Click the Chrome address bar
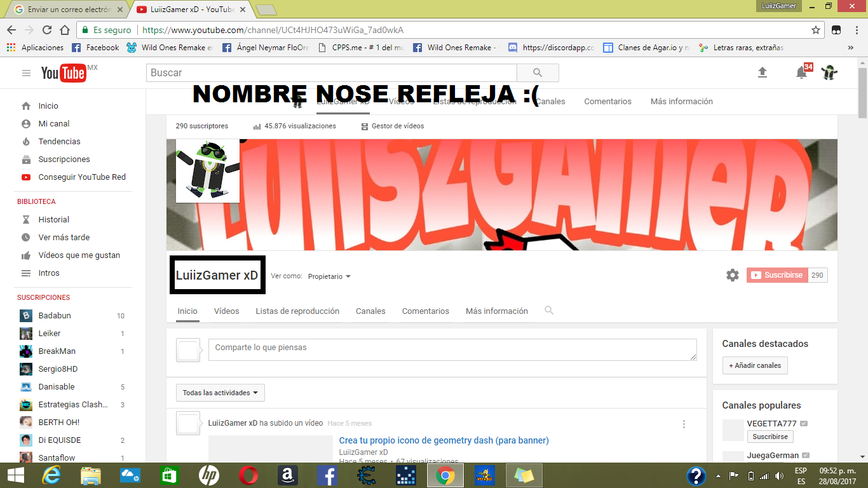The width and height of the screenshot is (868, 488). 445,30
